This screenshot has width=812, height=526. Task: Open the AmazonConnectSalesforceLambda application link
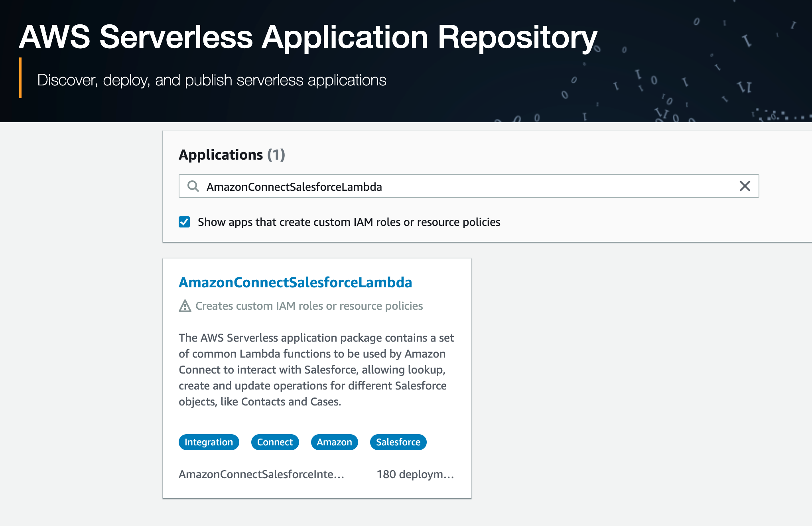pyautogui.click(x=295, y=282)
